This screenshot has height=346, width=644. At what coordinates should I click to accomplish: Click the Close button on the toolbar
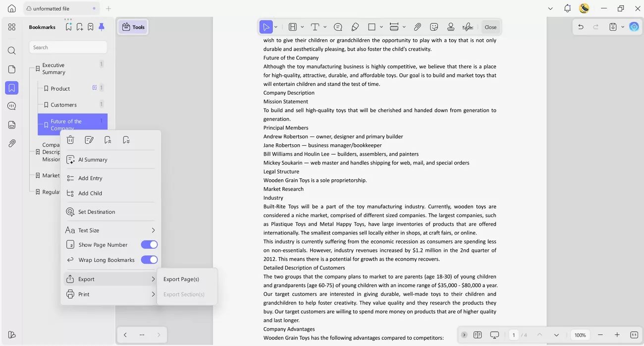(x=490, y=27)
